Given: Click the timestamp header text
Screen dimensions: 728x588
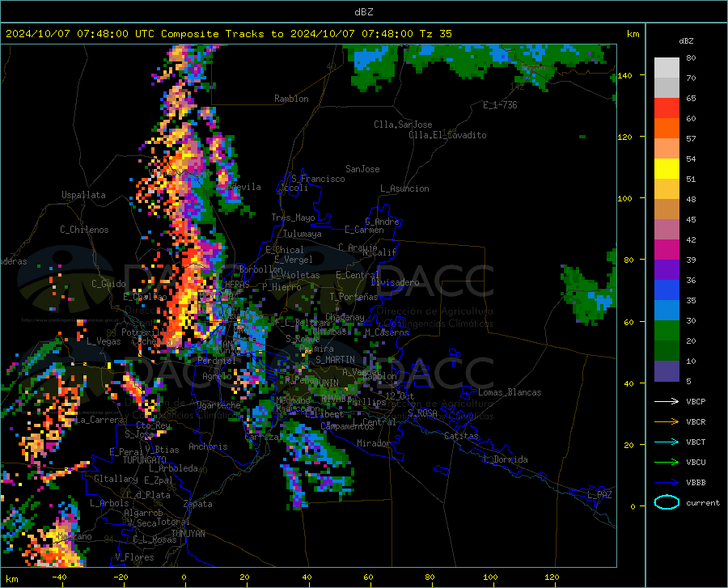Looking at the screenshot, I should pyautogui.click(x=228, y=34).
